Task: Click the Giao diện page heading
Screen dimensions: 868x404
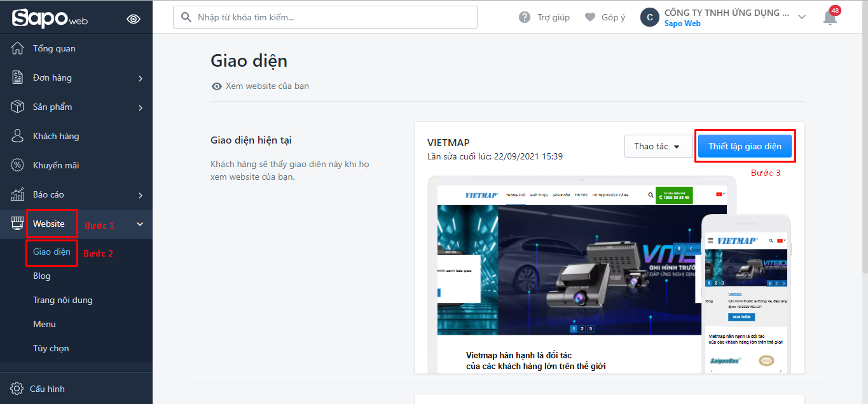Action: click(249, 60)
